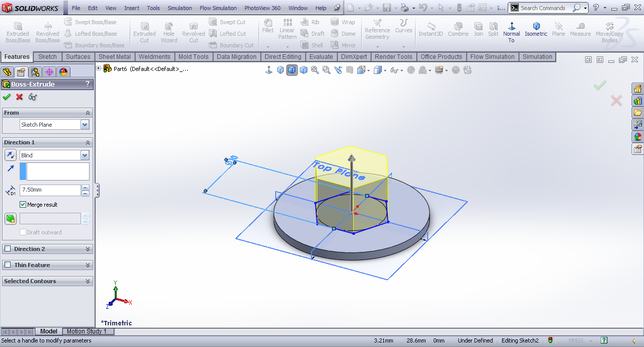644x347 pixels.
Task: Confirm sketch with corner green checkmark
Action: pyautogui.click(x=600, y=85)
